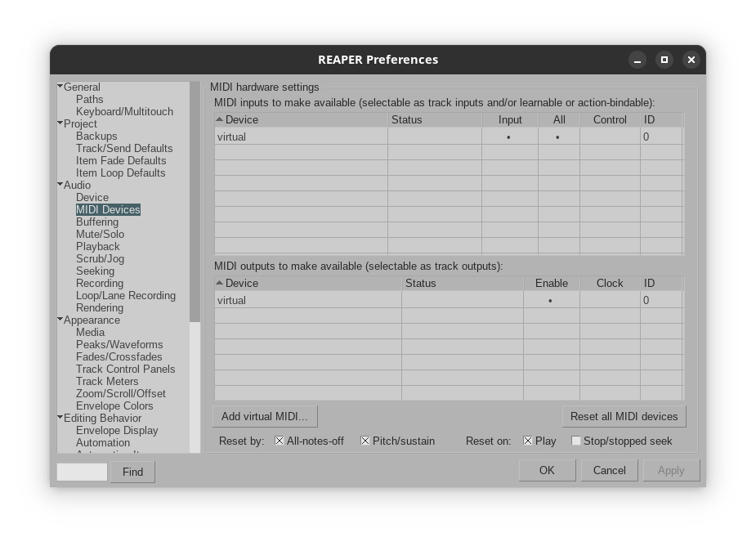
Task: Open the Paths settings page
Action: tap(90, 100)
